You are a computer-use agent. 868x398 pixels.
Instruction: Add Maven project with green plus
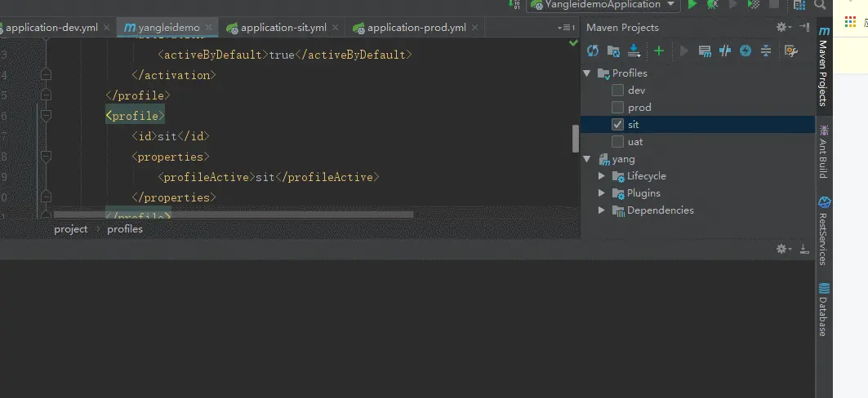[x=659, y=51]
